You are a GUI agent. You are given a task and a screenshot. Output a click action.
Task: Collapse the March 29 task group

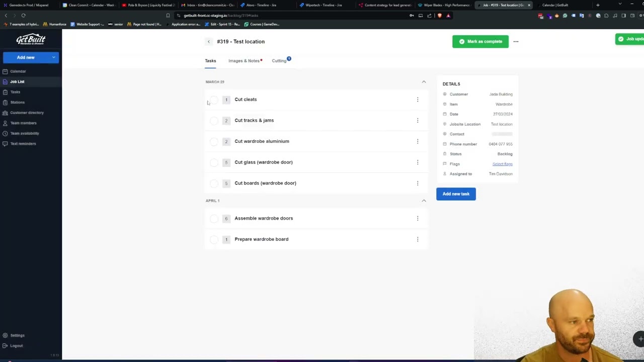coord(424,82)
